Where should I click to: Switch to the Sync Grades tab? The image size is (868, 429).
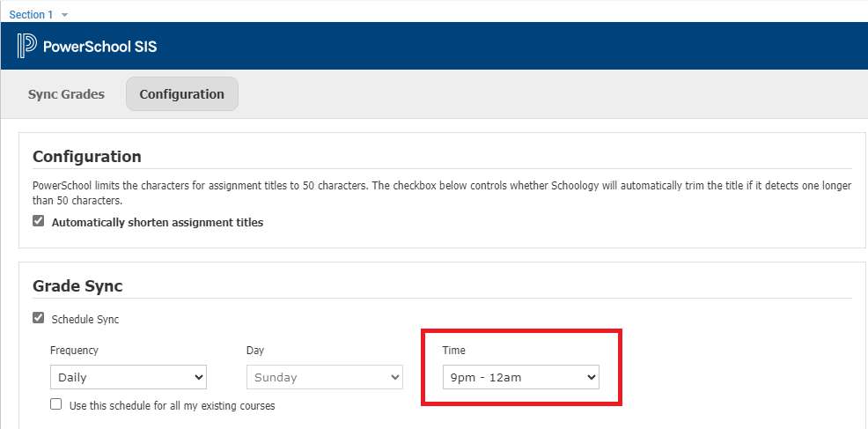(66, 94)
